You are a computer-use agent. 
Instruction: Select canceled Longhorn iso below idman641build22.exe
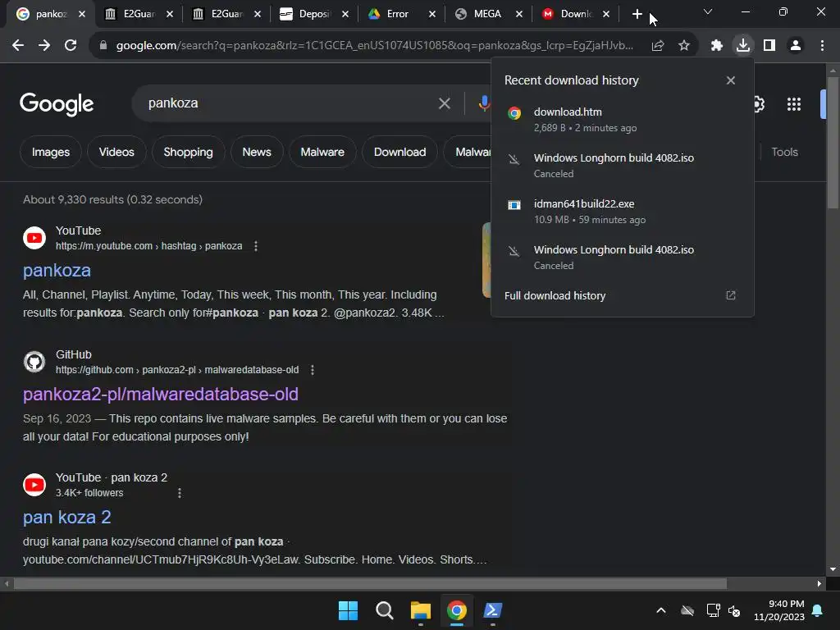[622, 258]
